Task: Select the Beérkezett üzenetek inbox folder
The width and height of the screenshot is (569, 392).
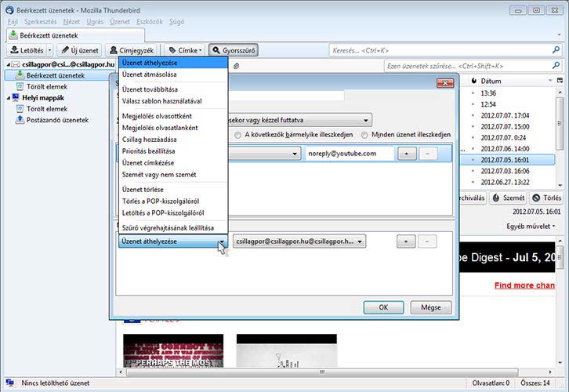Action: 55,75
